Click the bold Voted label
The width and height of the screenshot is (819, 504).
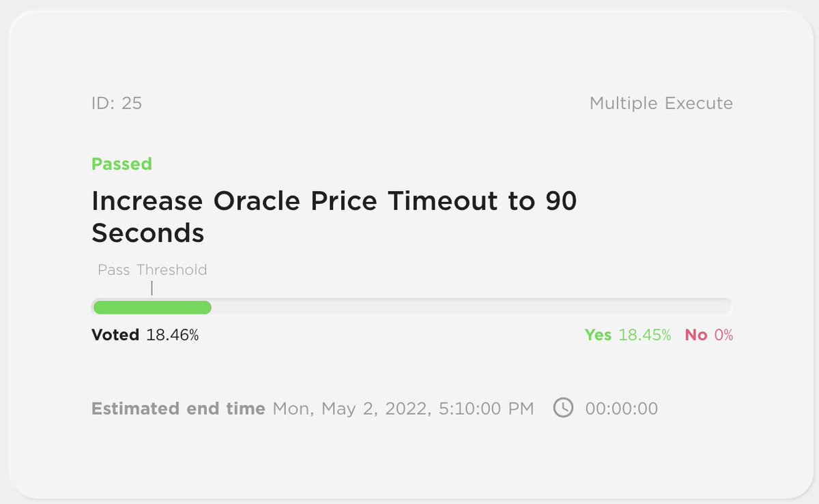(x=115, y=335)
